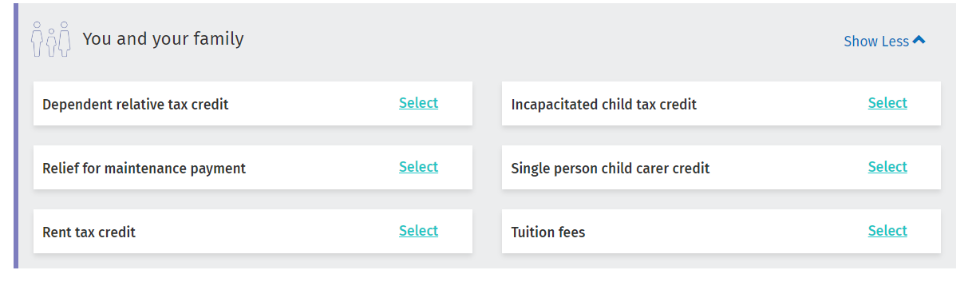Click the upward chevron beside Show Less

[919, 40]
